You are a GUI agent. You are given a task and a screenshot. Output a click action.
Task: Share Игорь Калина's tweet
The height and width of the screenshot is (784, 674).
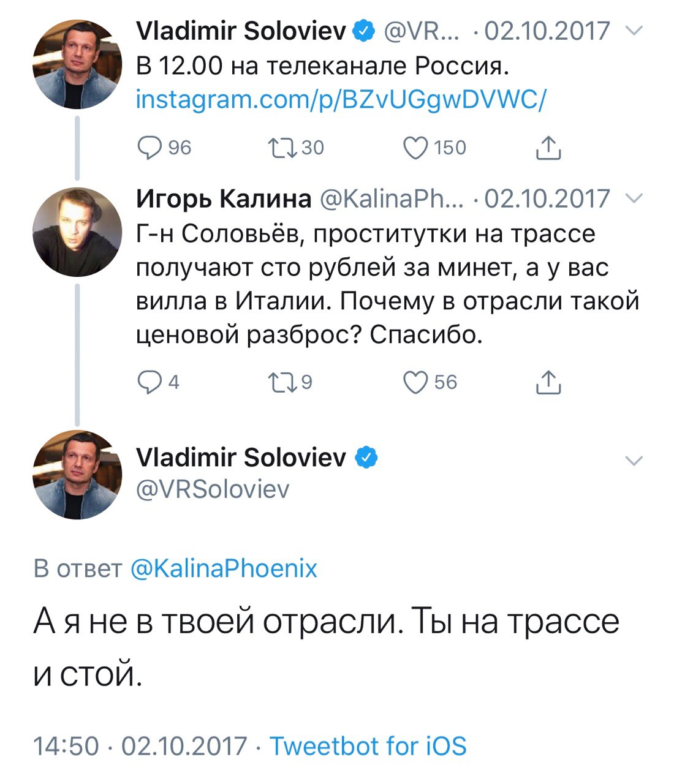tap(548, 382)
